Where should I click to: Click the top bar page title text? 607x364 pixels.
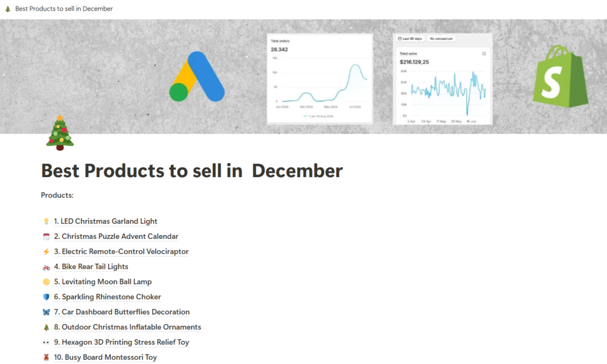pyautogui.click(x=64, y=9)
